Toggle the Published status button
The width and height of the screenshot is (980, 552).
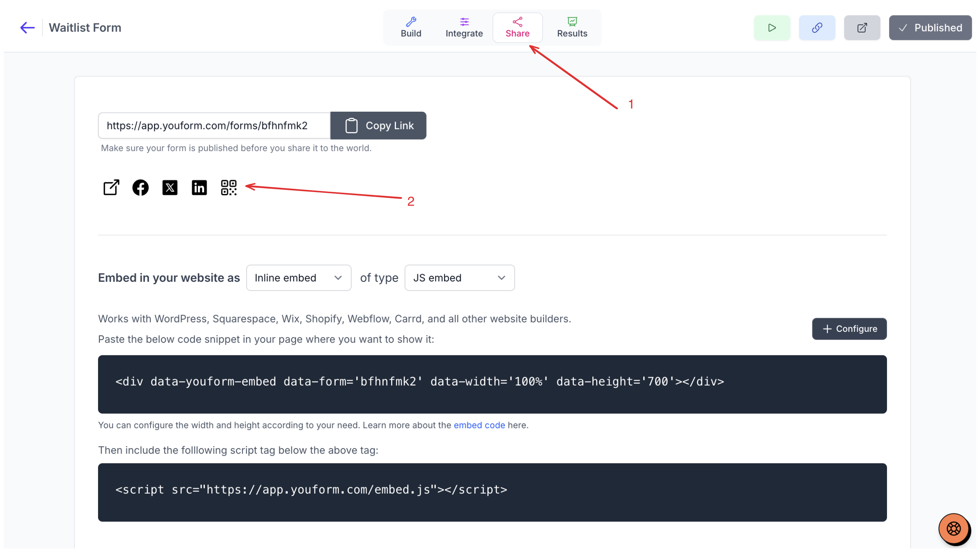pyautogui.click(x=930, y=28)
